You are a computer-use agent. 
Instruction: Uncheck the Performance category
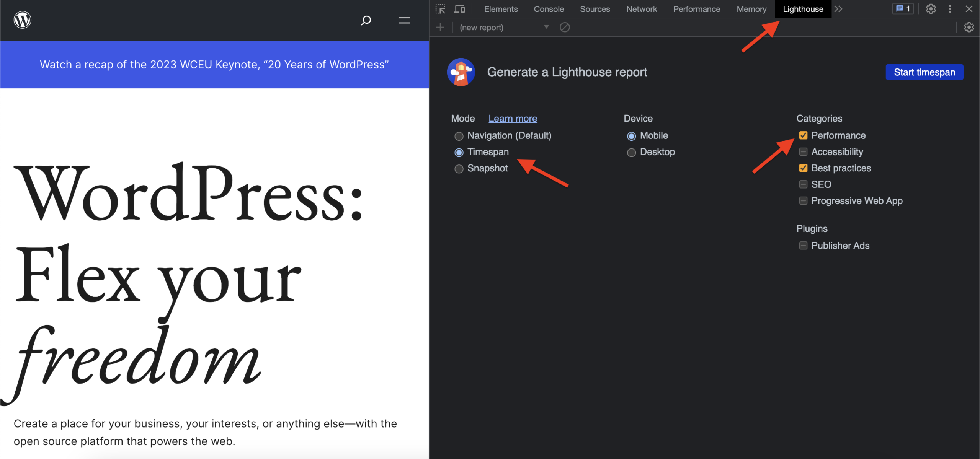(x=803, y=135)
